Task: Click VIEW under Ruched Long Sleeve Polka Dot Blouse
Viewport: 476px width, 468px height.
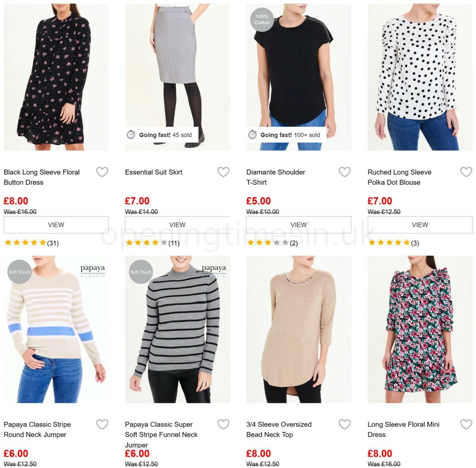Action: point(419,224)
